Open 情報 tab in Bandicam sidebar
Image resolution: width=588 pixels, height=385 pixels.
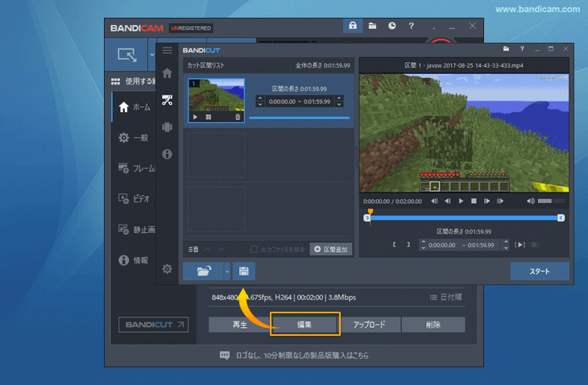[x=134, y=260]
